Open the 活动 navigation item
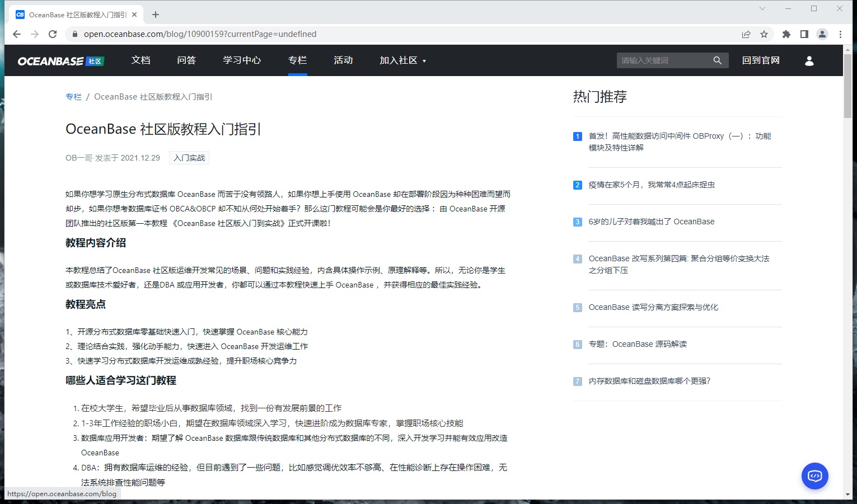The image size is (857, 504). click(x=343, y=60)
